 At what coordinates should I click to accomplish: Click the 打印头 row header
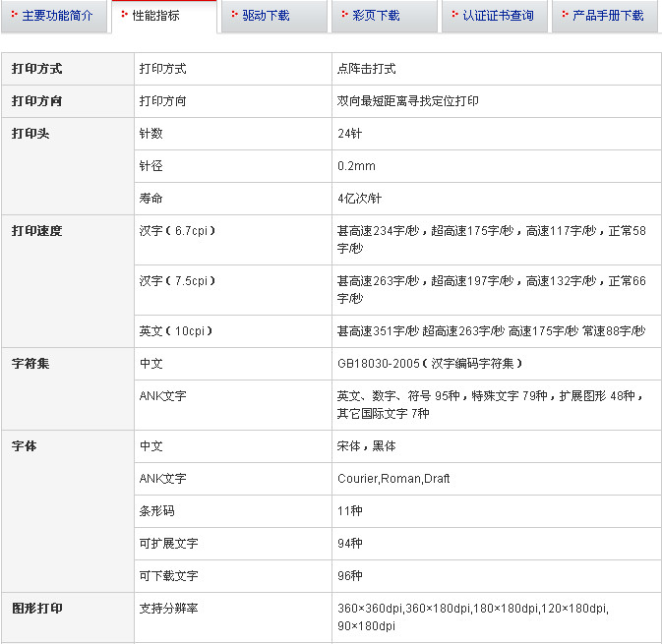point(30,134)
